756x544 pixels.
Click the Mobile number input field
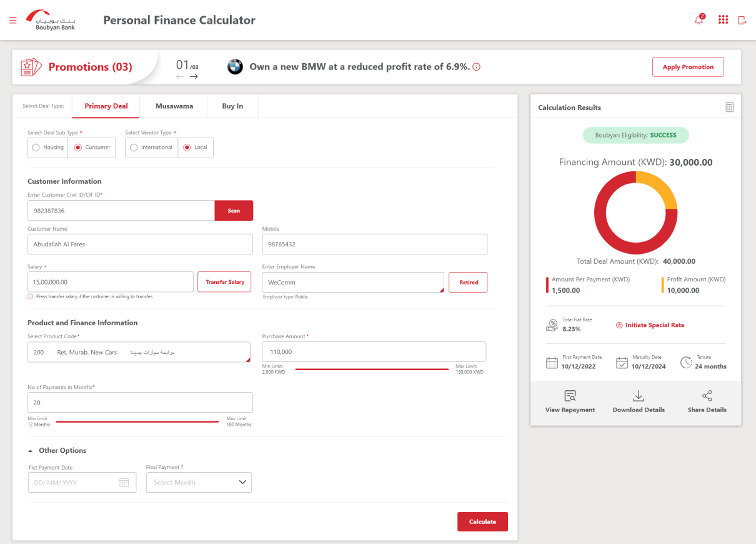pyautogui.click(x=374, y=244)
